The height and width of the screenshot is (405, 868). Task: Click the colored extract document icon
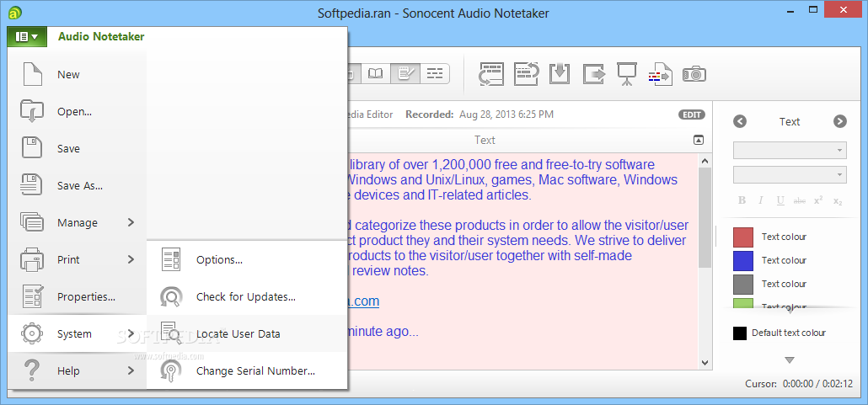tap(660, 73)
